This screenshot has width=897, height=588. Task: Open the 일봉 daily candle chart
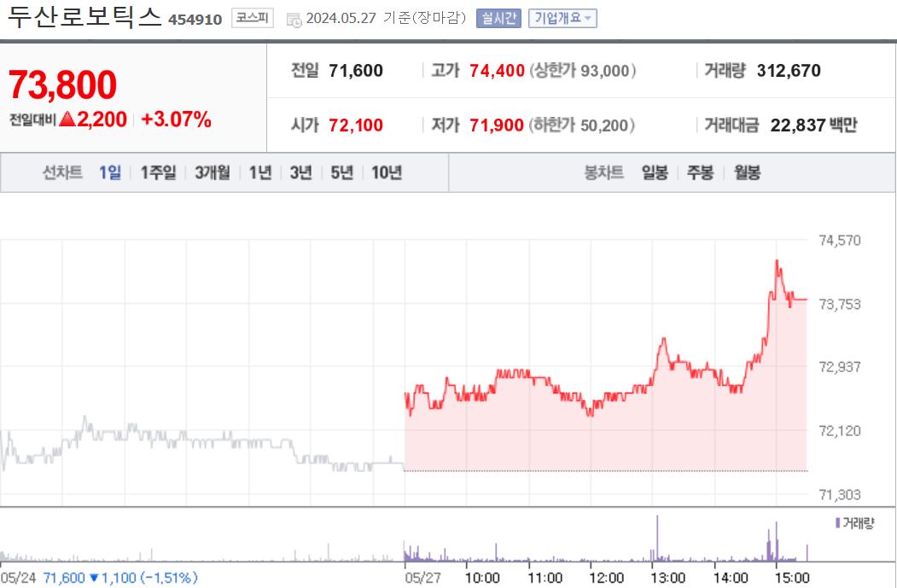tap(655, 172)
